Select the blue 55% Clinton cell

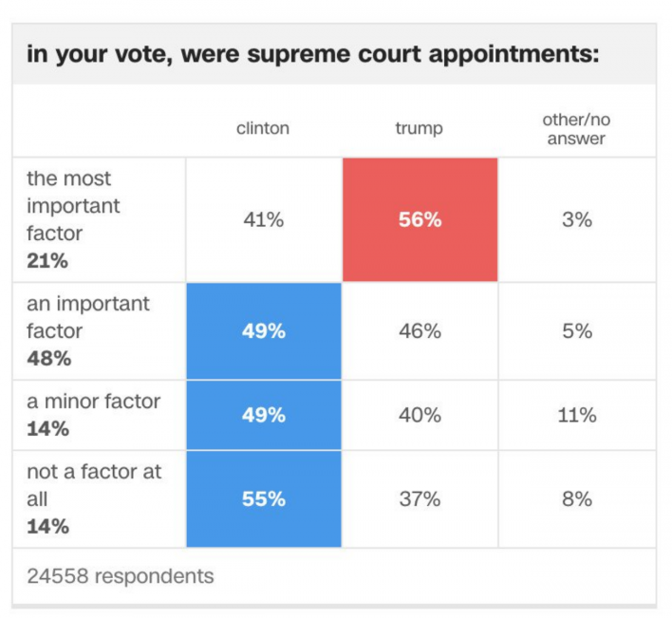tap(263, 499)
